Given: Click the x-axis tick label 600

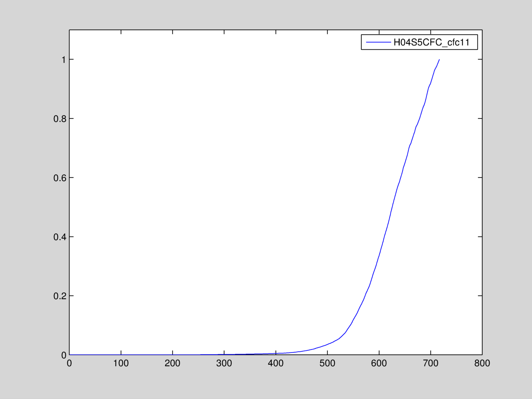Looking at the screenshot, I should pyautogui.click(x=379, y=363).
